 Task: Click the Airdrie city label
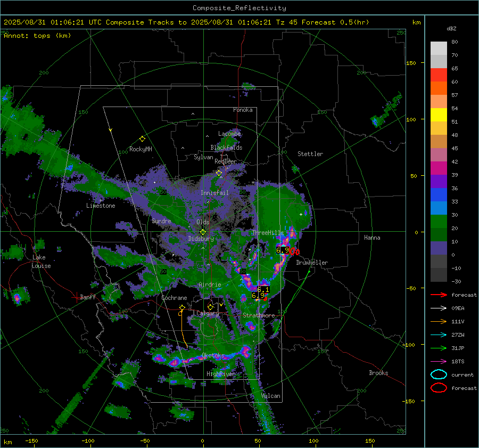tap(210, 284)
